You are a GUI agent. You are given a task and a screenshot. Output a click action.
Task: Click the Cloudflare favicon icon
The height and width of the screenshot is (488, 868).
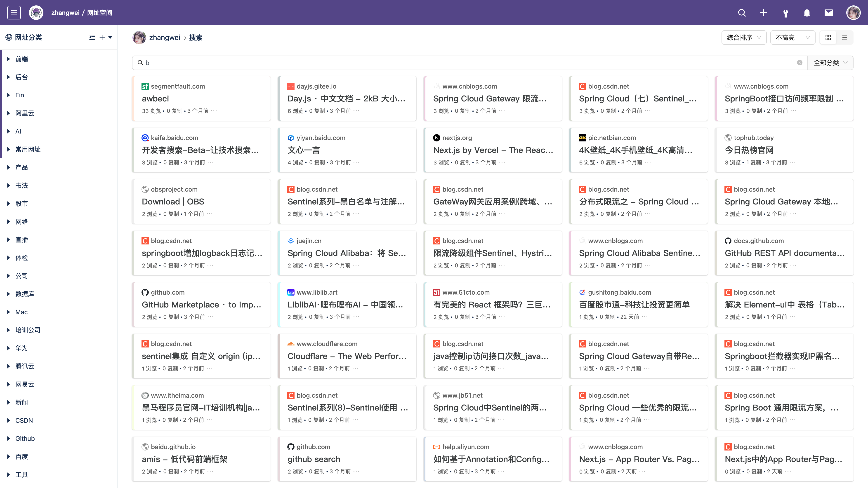[x=291, y=344]
